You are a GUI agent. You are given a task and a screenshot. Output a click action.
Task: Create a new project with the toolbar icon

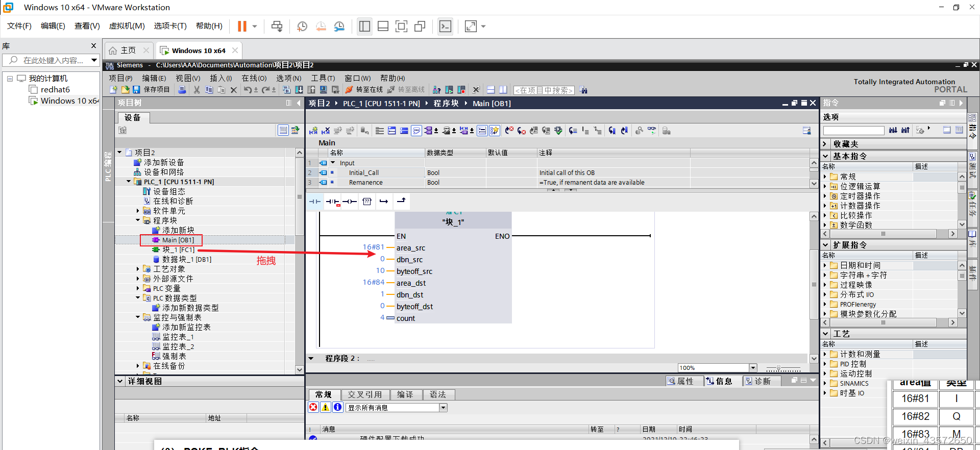[113, 90]
